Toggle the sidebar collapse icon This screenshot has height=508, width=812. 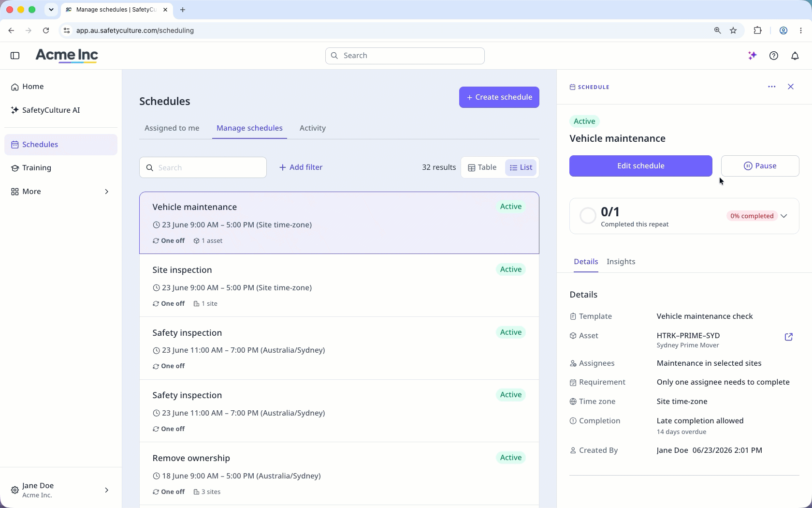[15, 56]
